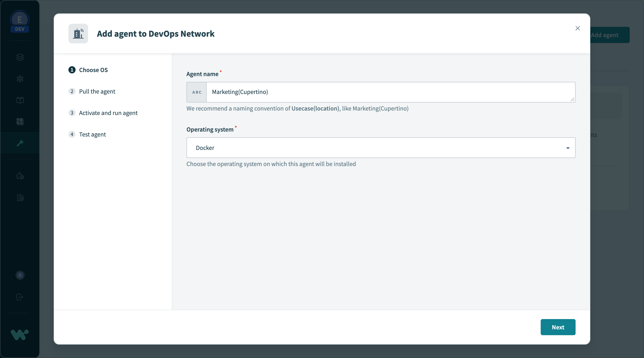644x358 pixels.
Task: Open the snowflake connections icon in sidebar
Action: [20, 79]
